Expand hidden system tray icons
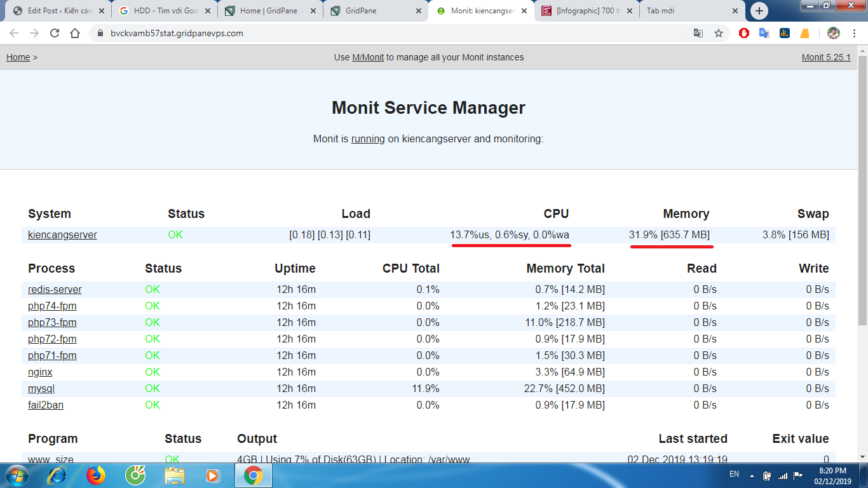The height and width of the screenshot is (488, 868). [752, 475]
